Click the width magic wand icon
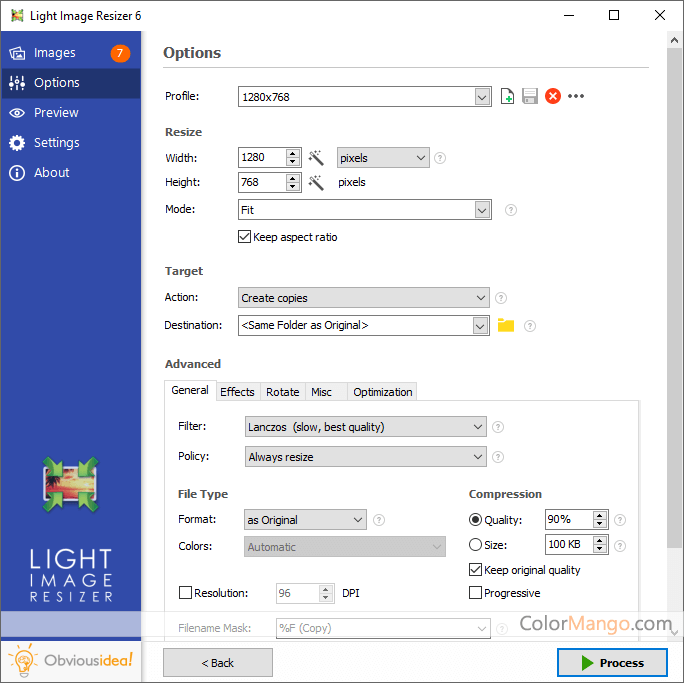This screenshot has height=683, width=684. [x=316, y=157]
